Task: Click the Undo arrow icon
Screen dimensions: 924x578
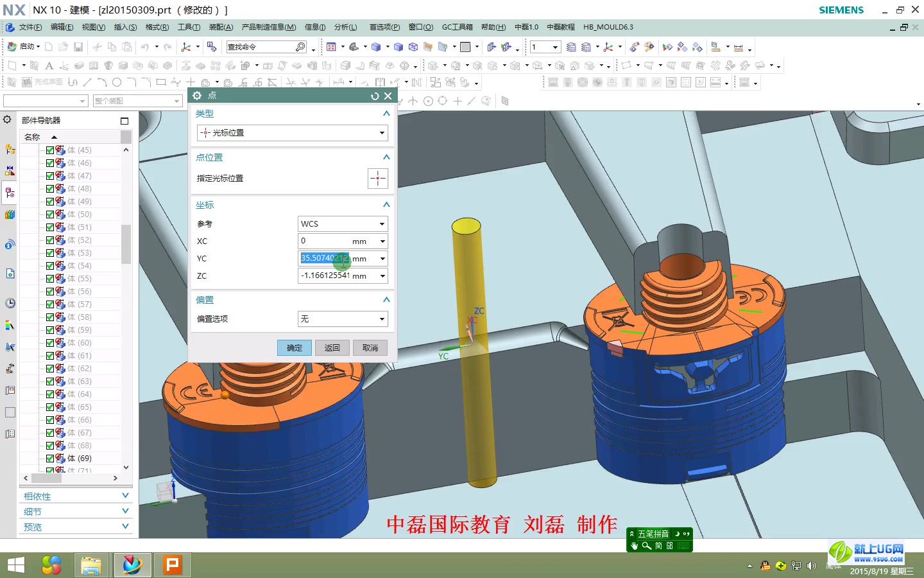Action: [x=146, y=47]
